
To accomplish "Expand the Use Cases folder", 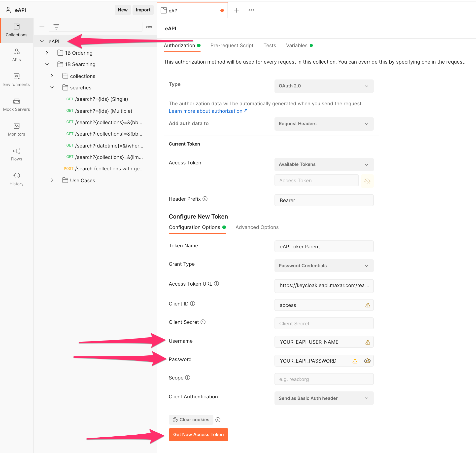I will click(x=52, y=180).
